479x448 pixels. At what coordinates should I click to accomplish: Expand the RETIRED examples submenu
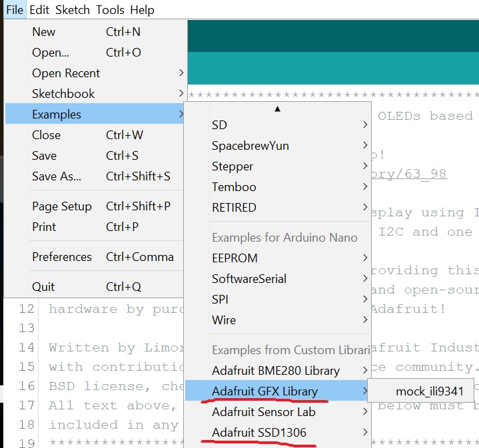pos(234,208)
